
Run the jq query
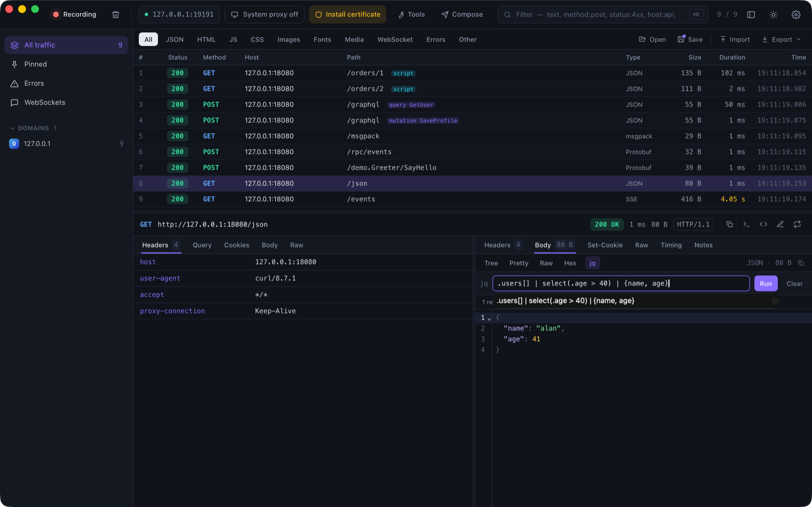pos(766,284)
